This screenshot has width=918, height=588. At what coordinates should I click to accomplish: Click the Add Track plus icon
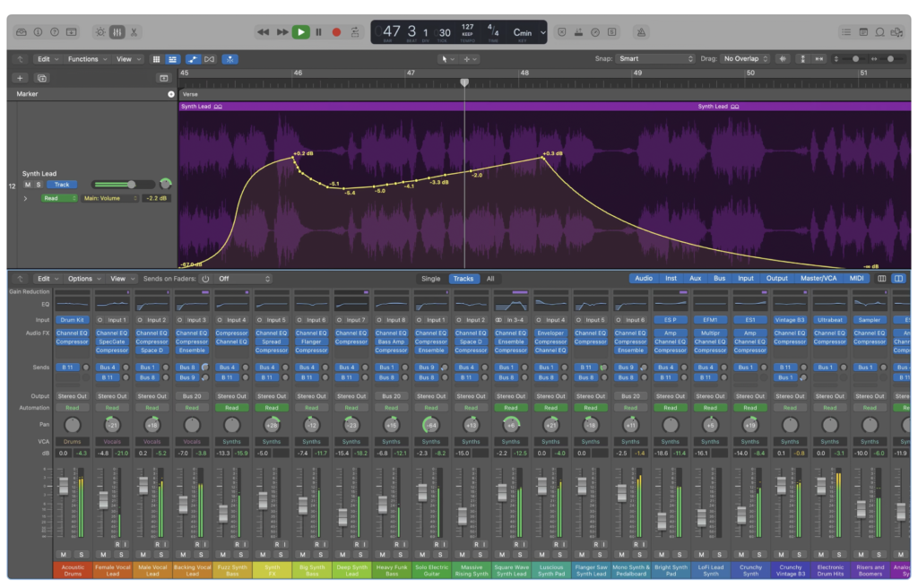click(x=21, y=78)
